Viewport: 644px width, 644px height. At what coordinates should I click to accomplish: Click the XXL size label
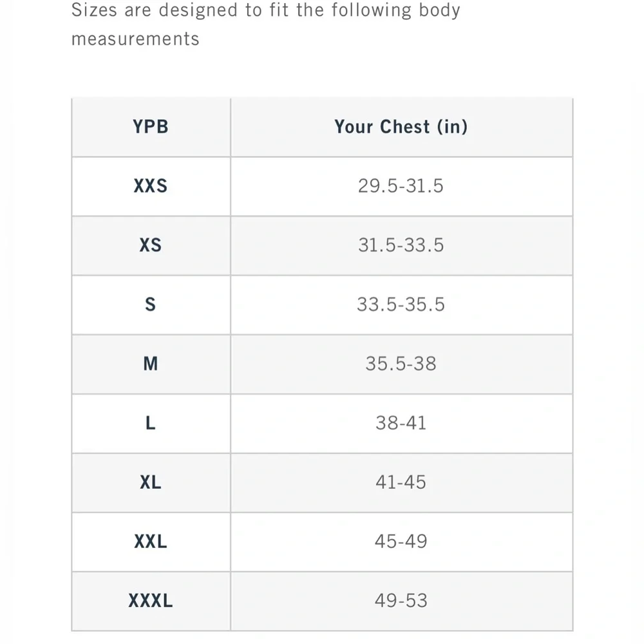151,542
